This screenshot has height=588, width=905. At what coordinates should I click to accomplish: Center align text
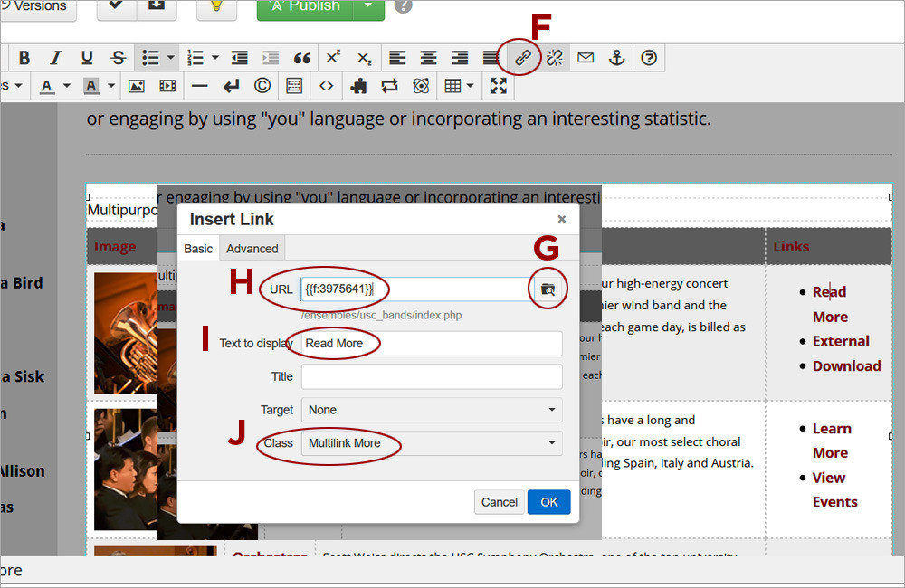428,58
